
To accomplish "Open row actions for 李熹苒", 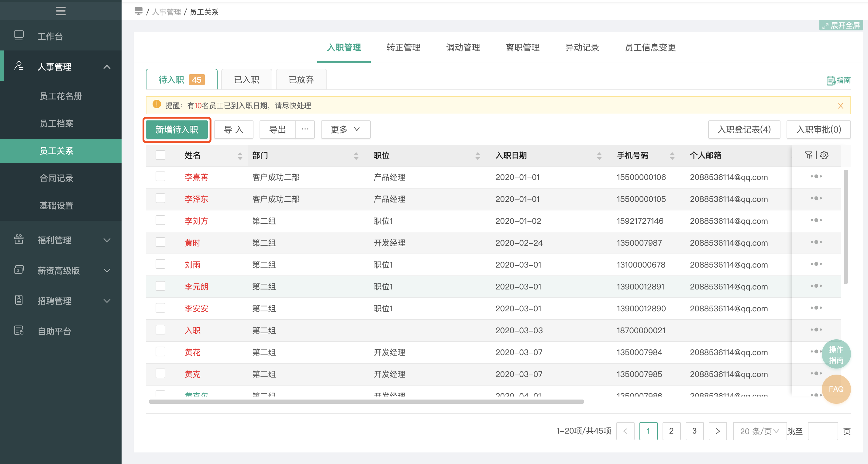I will click(816, 177).
